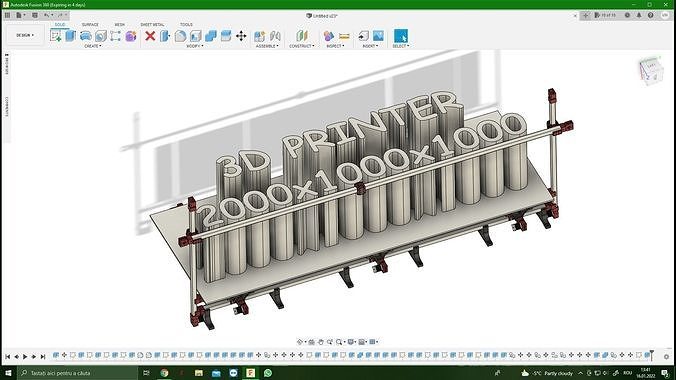Click the Windows search box

pos(78,373)
